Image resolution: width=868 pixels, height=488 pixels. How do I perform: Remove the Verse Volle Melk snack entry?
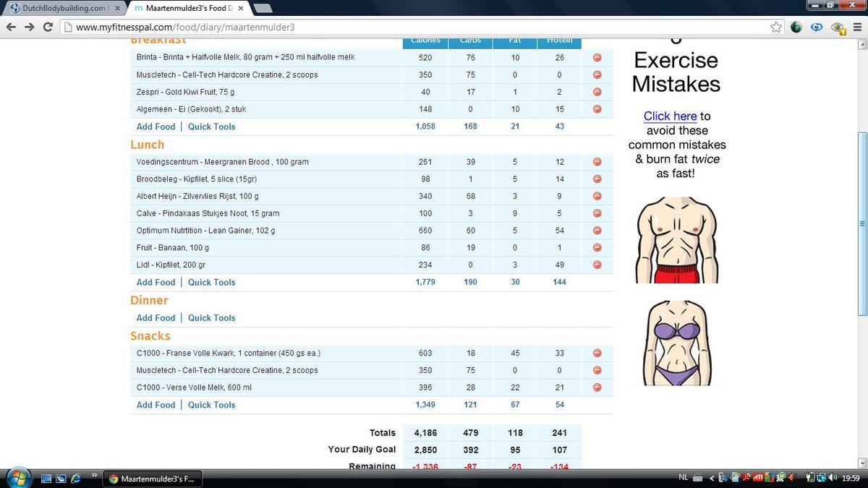coord(597,388)
